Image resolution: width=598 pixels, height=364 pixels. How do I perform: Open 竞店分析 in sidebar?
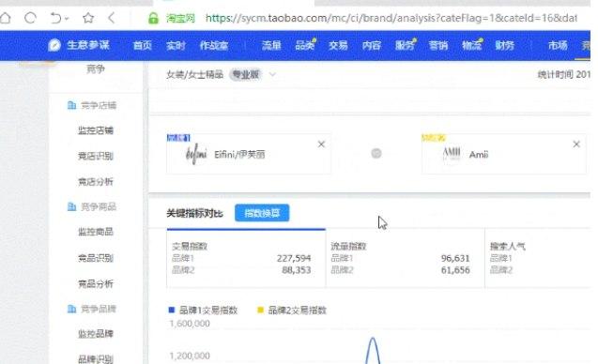point(96,182)
